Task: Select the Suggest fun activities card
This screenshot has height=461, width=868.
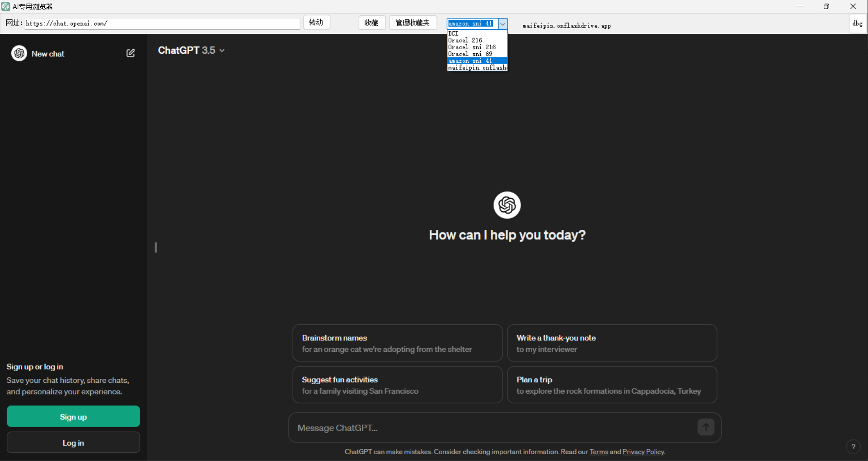Action: (x=397, y=385)
